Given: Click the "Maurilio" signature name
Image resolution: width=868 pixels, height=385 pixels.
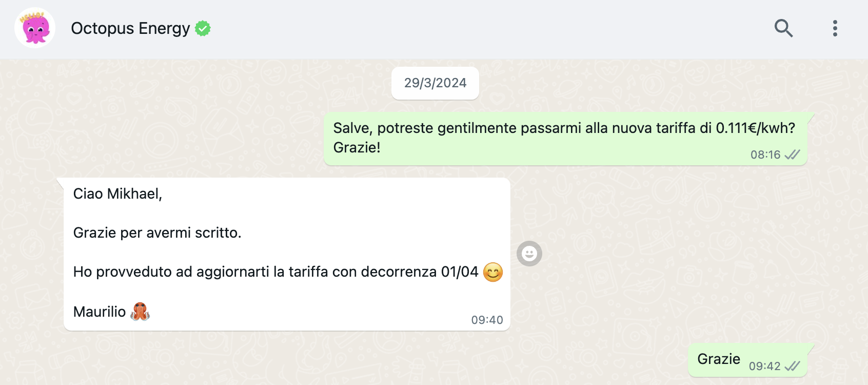Looking at the screenshot, I should click(x=100, y=312).
